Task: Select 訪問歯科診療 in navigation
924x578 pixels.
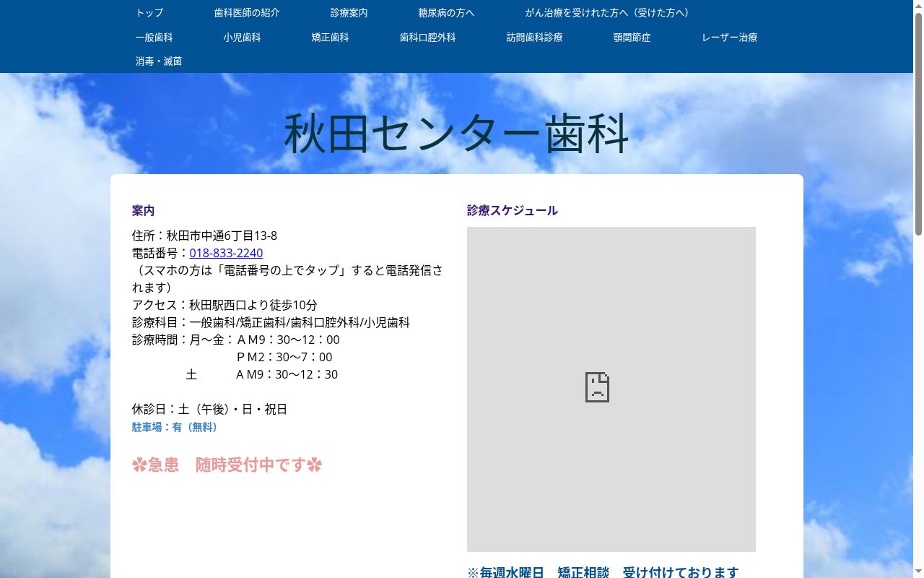Action: click(x=534, y=38)
